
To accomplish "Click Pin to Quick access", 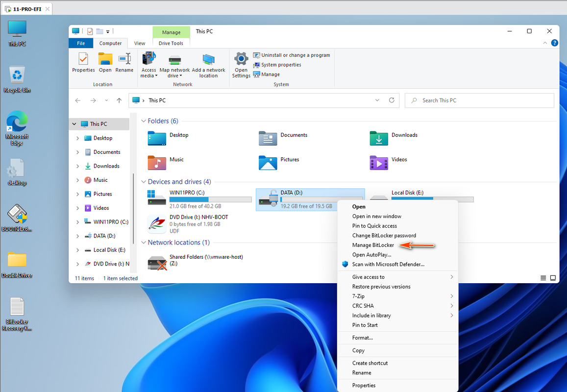I will [x=374, y=226].
